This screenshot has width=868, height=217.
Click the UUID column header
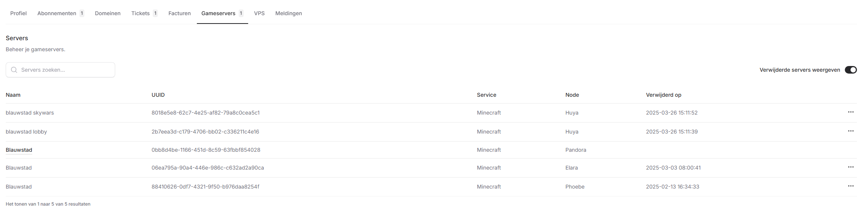point(158,95)
